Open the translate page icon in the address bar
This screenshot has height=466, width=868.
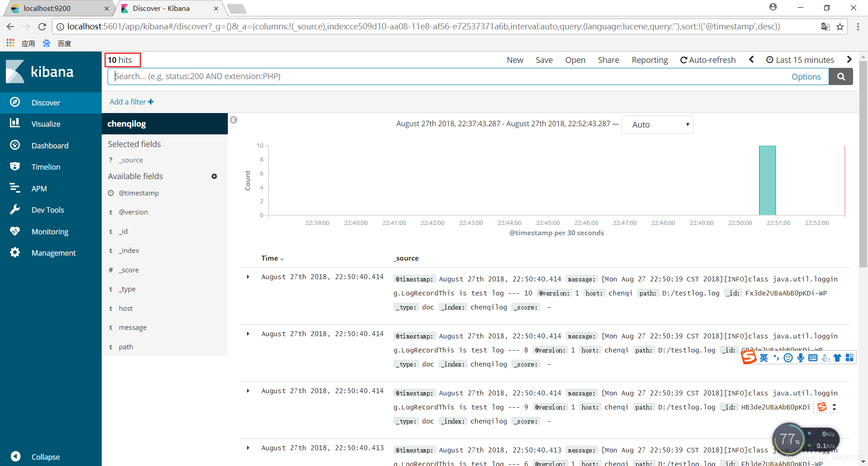coord(826,27)
